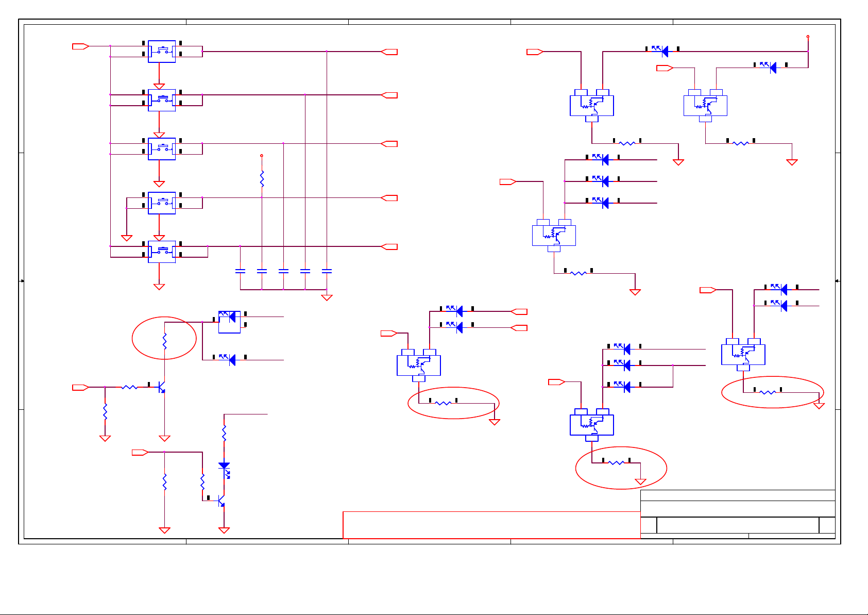
Task: Select the leftmost capacitor in the five-capacitor row
Action: pyautogui.click(x=240, y=271)
